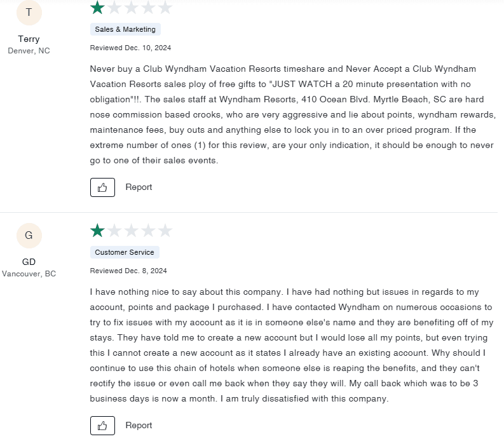
Task: Click the thumbs-up icon on GD's review
Action: coord(102,426)
